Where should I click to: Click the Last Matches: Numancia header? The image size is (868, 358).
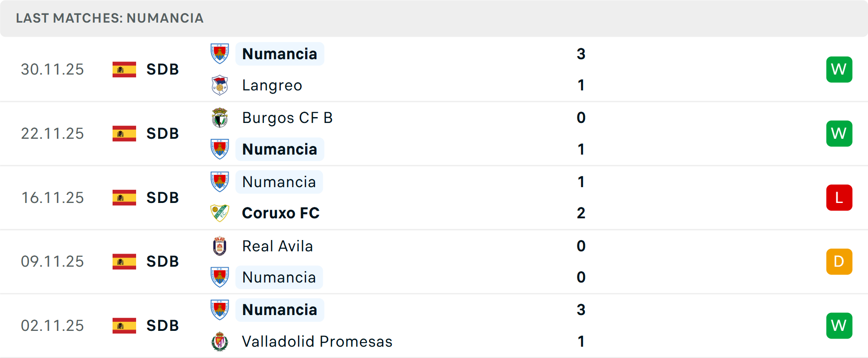coord(109,18)
